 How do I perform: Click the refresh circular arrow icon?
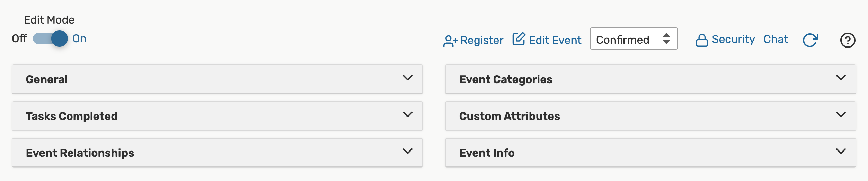[810, 40]
